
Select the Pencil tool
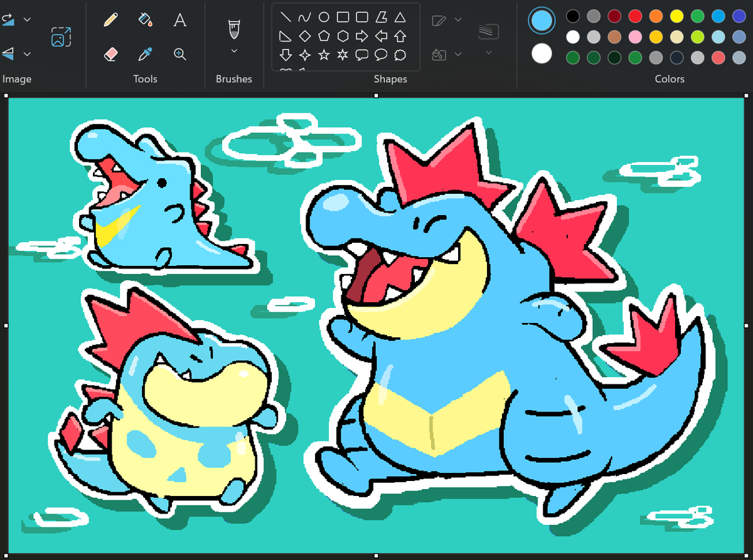[x=110, y=19]
